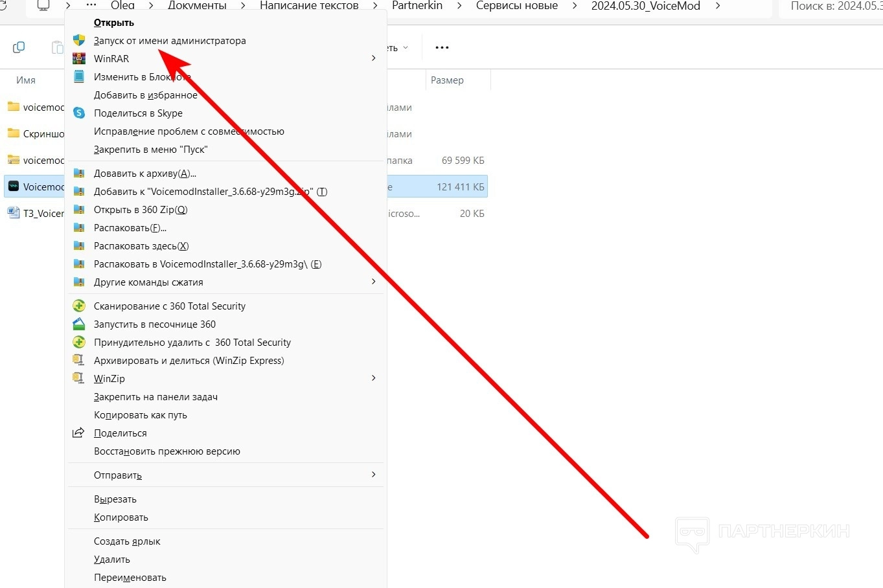Click the archive icon beside Открыть в 360 Zip
883x588 pixels.
point(79,209)
